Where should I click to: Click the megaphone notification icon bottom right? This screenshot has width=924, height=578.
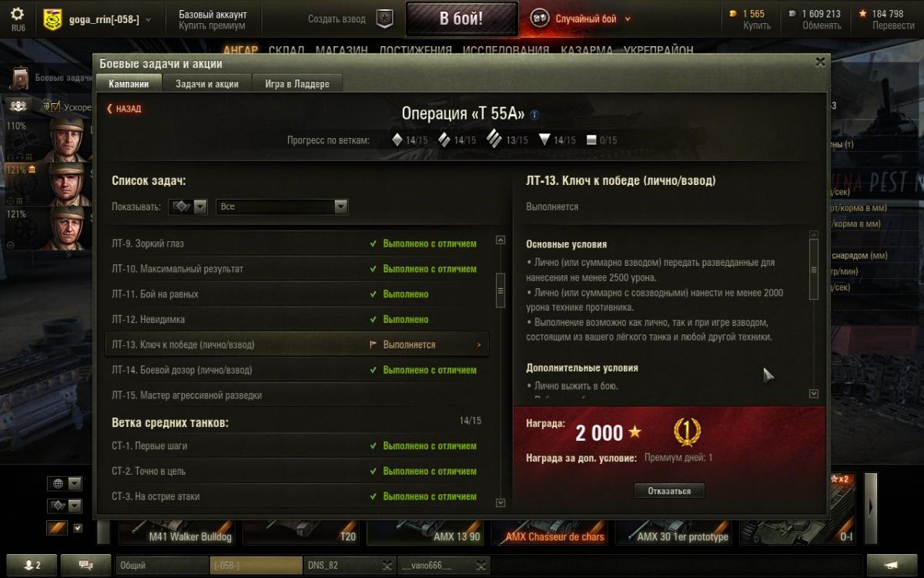click(892, 565)
